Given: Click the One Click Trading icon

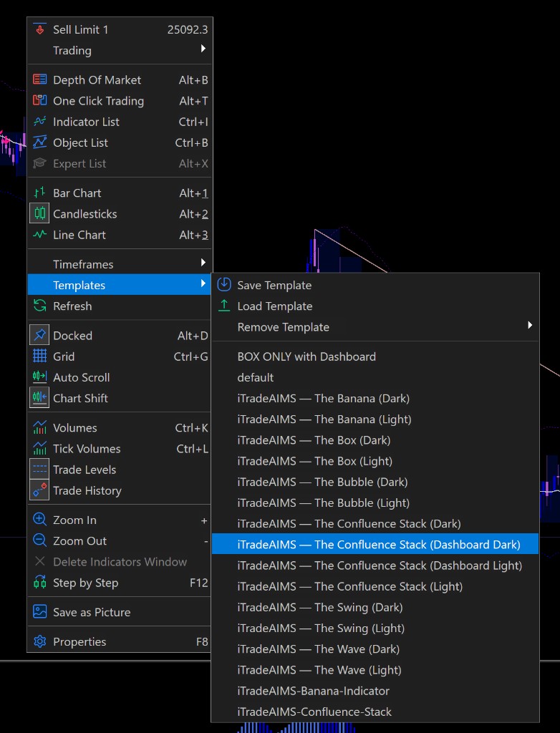Looking at the screenshot, I should click(x=40, y=100).
